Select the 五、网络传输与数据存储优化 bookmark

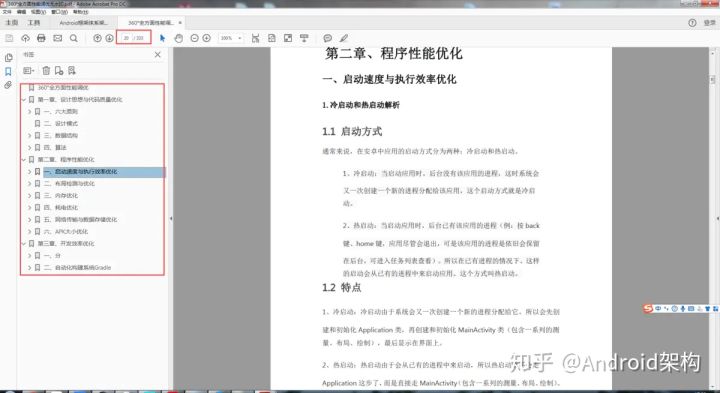80,219
